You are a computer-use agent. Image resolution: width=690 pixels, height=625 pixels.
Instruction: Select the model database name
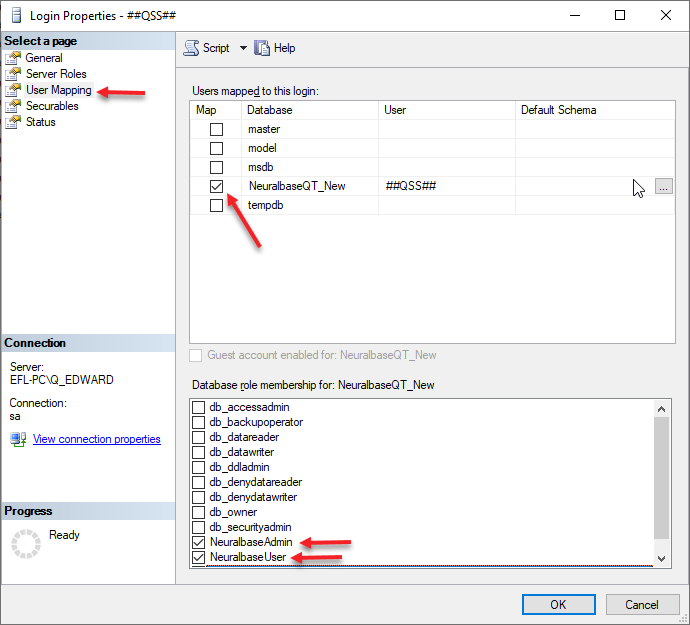262,148
